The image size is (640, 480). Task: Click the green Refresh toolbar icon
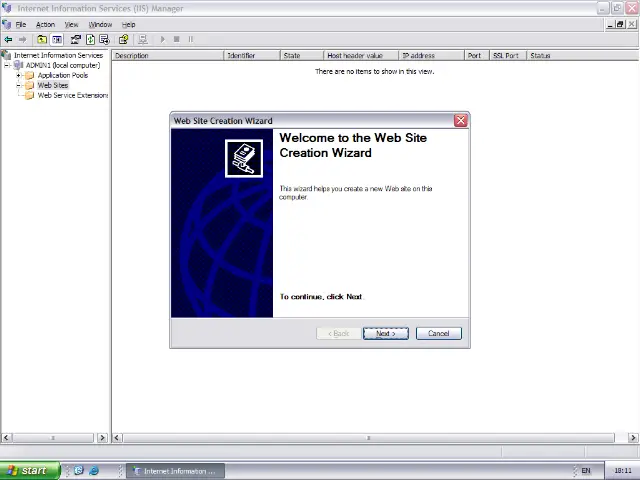[x=90, y=40]
